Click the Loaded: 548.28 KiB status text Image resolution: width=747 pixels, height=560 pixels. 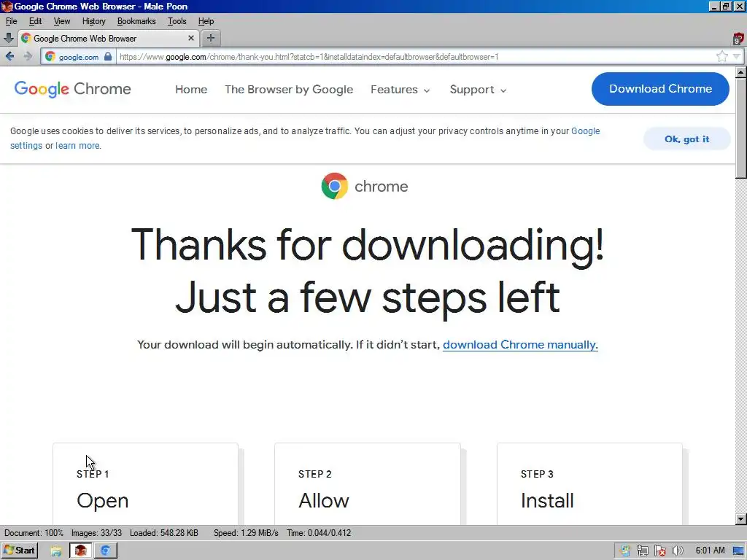pos(164,533)
